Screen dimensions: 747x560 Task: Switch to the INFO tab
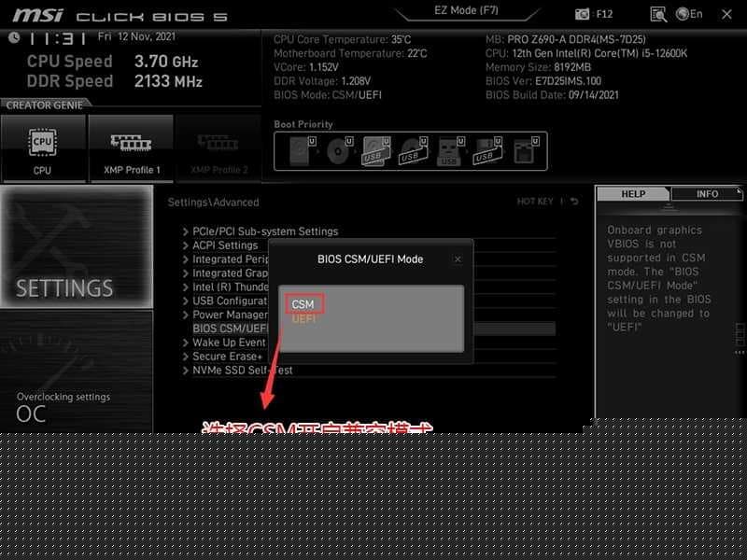tap(707, 194)
